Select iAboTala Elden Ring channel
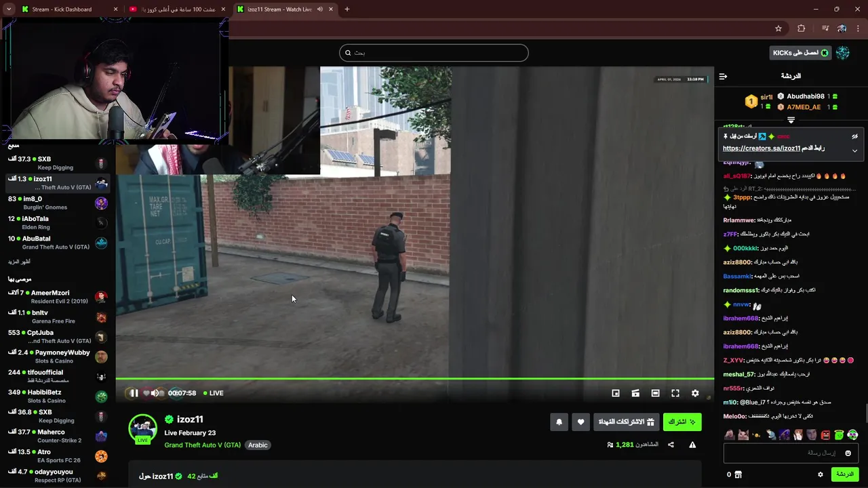This screenshot has height=488, width=868. tap(58, 222)
